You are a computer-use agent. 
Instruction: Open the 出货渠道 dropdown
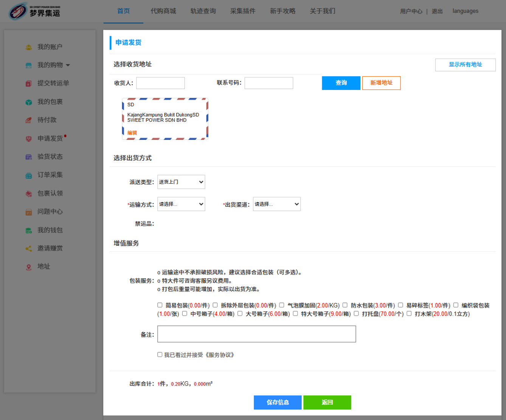tap(277, 204)
